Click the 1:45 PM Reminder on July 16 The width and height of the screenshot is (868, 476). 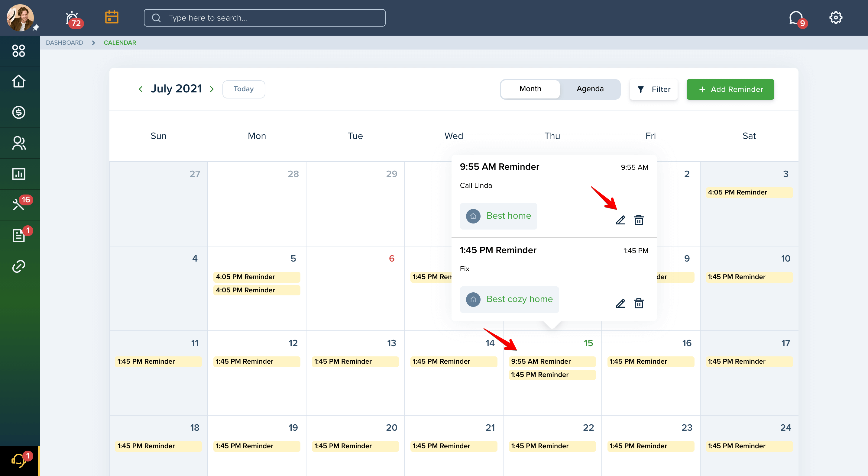point(651,362)
